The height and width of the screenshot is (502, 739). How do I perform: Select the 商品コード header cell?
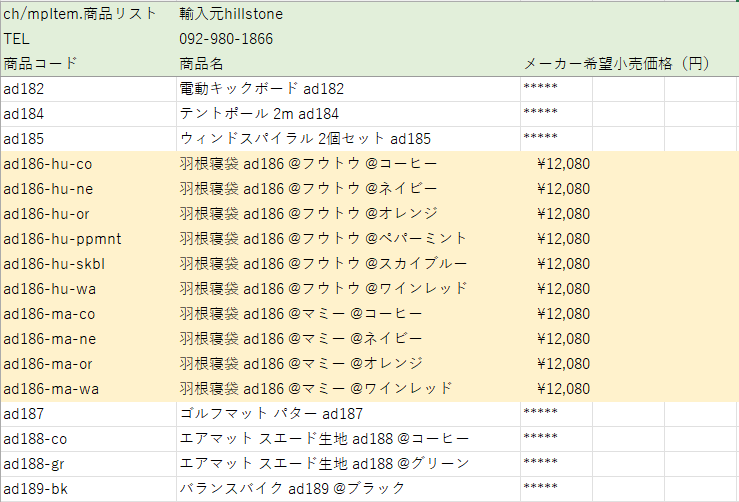[40, 64]
